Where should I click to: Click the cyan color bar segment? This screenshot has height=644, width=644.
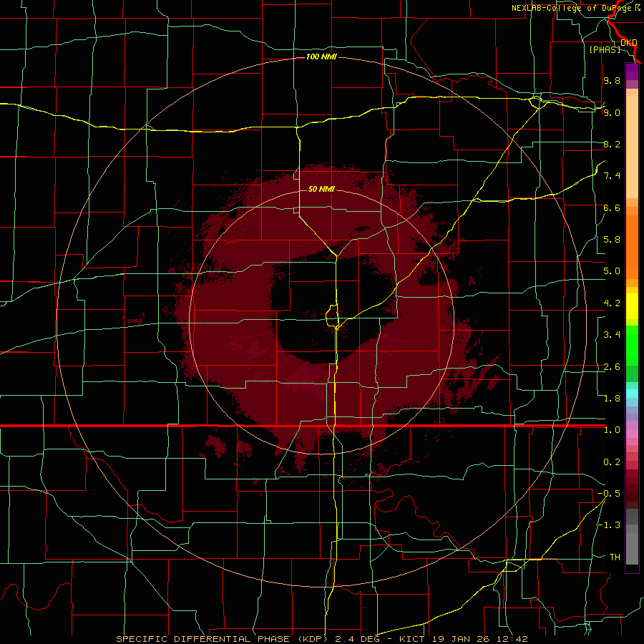click(x=632, y=394)
